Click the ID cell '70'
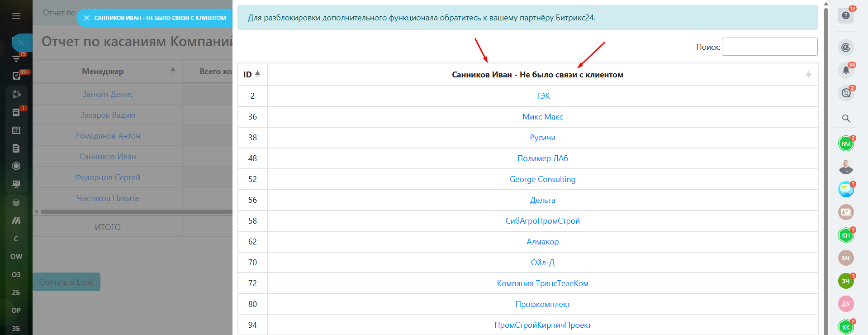This screenshot has width=868, height=335. [x=252, y=263]
